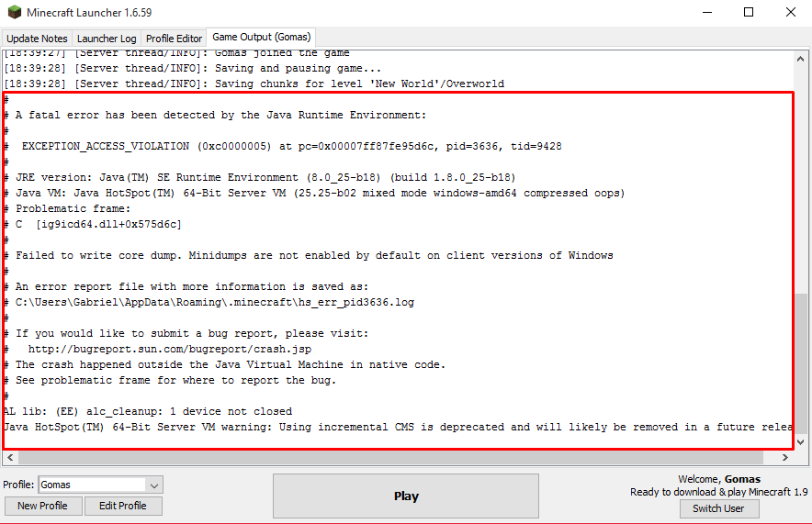Click the vertical scrollbar down arrow

tap(801, 441)
